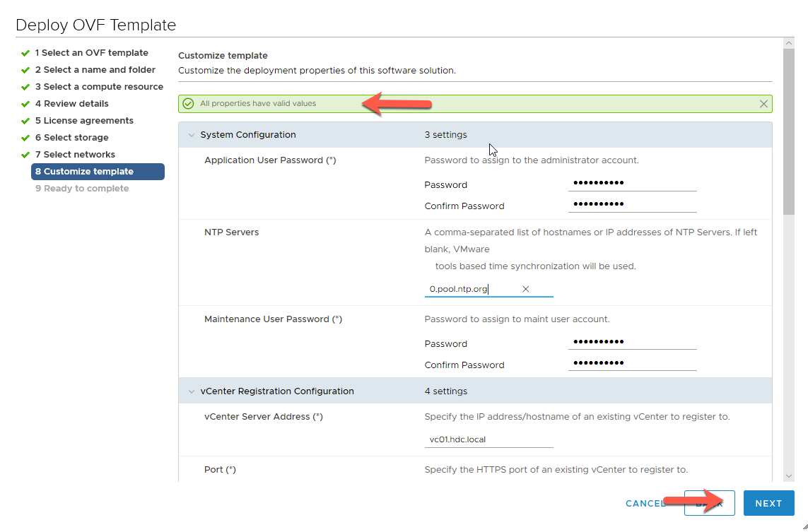Clear the NTP Servers text using its X icon
808x532 pixels.
point(525,288)
